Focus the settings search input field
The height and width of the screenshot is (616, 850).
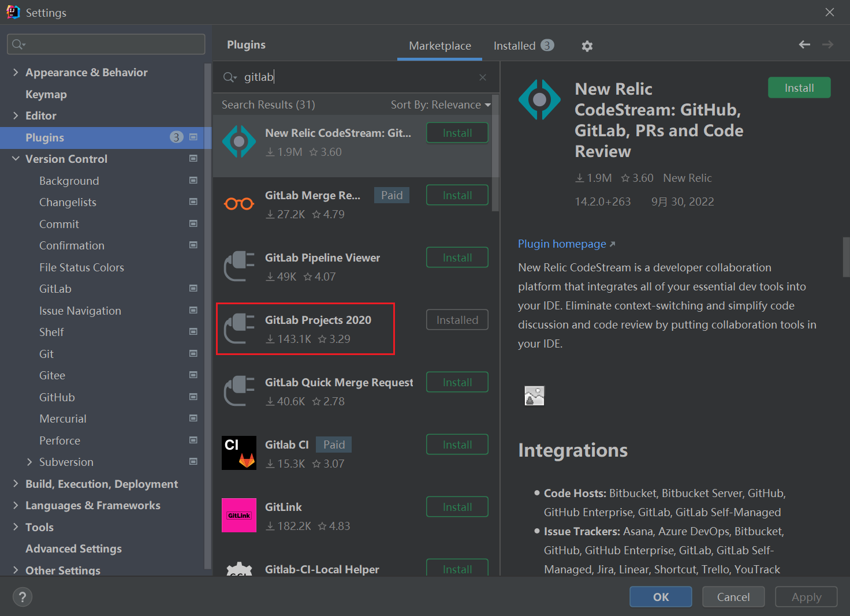[106, 44]
